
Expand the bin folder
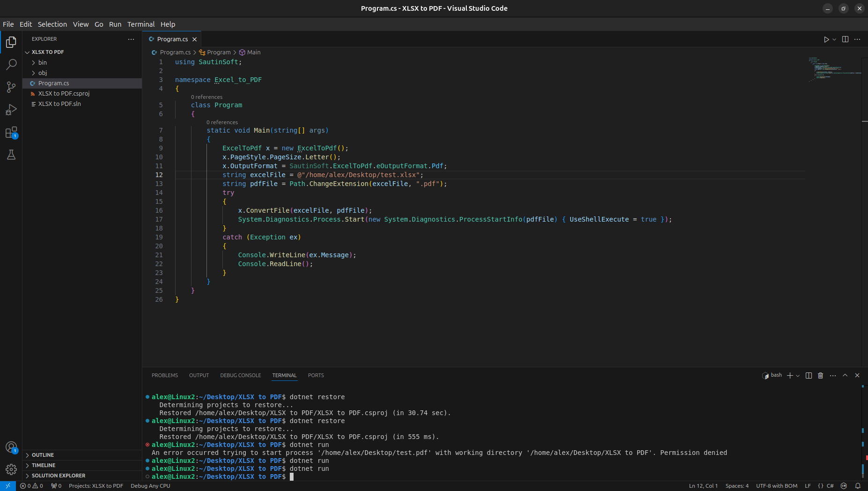(x=42, y=62)
